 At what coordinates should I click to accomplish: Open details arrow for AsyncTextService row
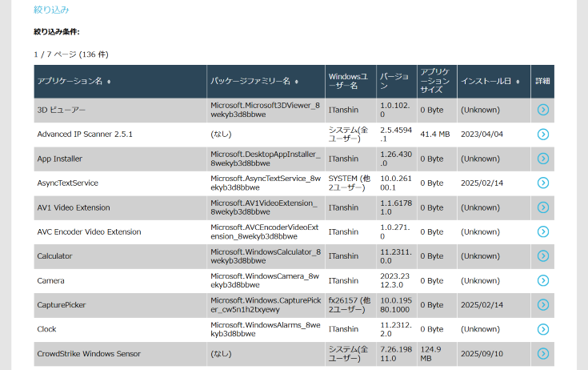543,183
